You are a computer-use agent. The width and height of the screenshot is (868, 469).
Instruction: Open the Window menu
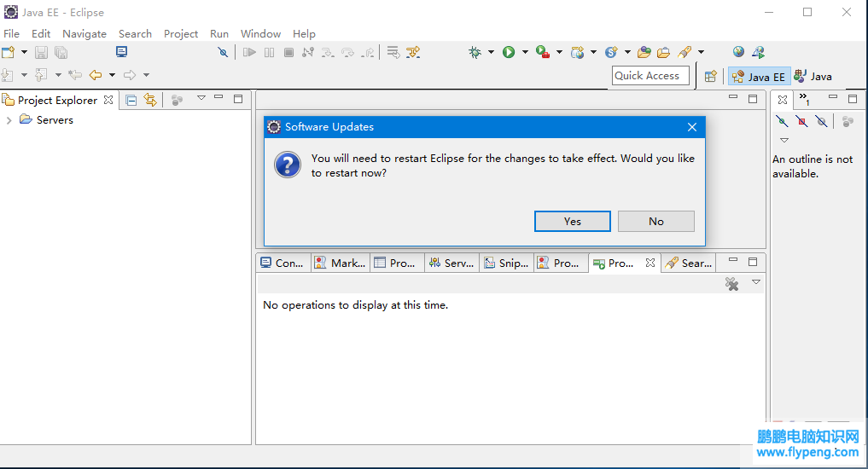260,34
